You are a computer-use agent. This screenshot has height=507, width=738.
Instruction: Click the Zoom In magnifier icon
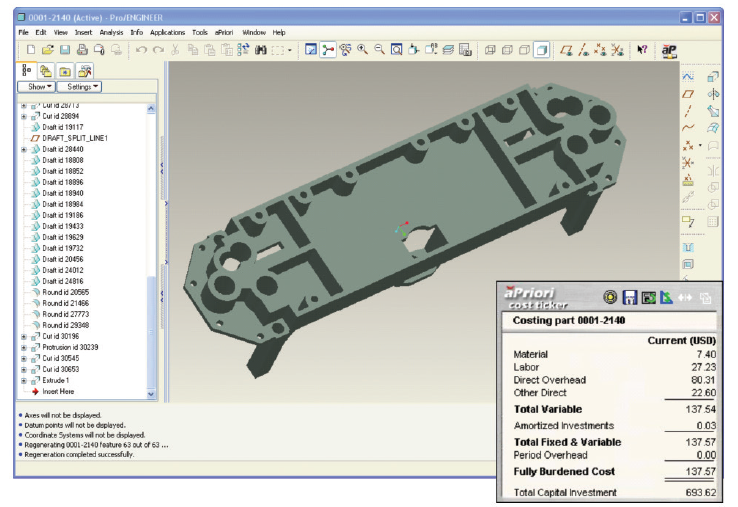[362, 49]
